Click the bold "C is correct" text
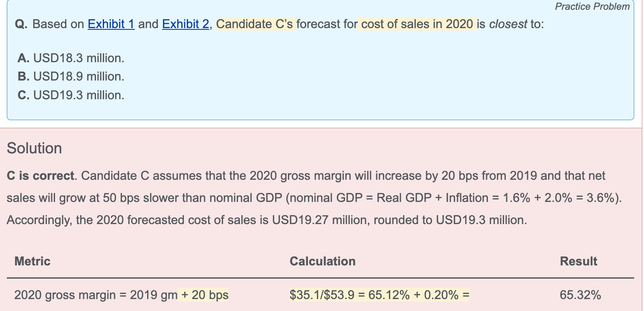 41,176
